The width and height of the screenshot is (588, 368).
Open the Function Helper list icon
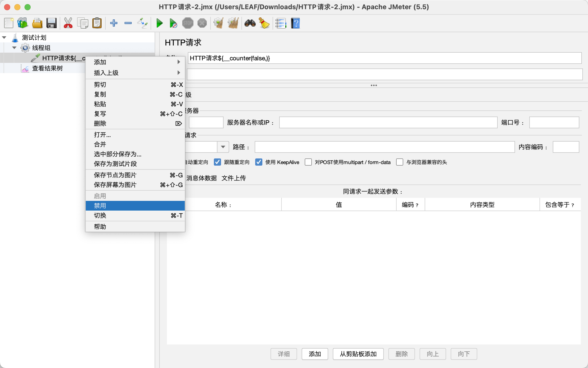point(281,23)
